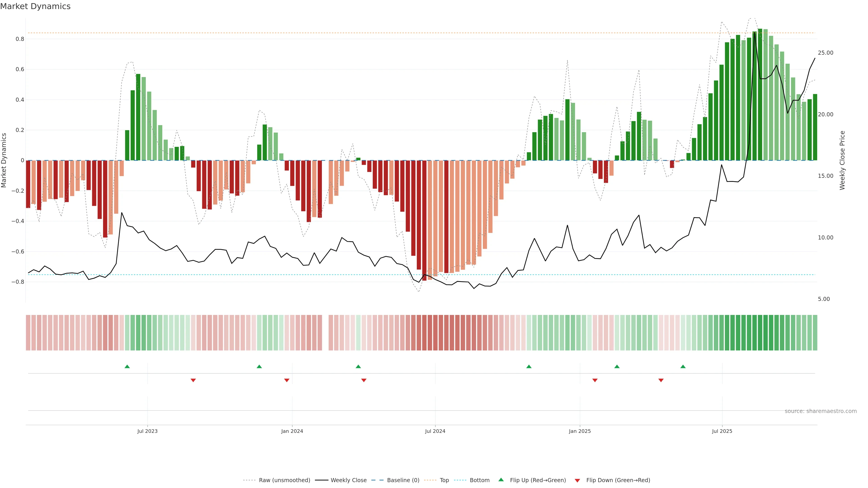Click the Market Dynamics chart title
Image resolution: width=868 pixels, height=488 pixels.
coord(35,6)
